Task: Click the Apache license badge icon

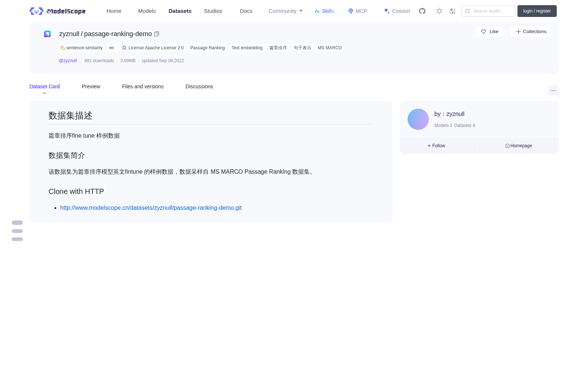Action: [x=124, y=48]
